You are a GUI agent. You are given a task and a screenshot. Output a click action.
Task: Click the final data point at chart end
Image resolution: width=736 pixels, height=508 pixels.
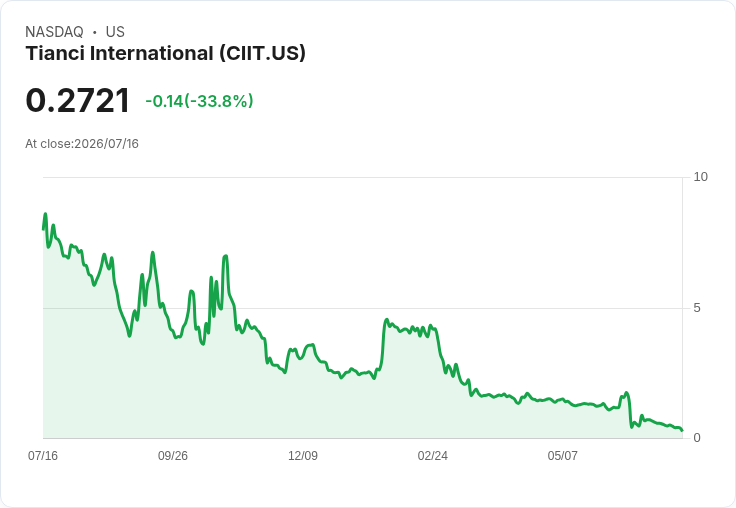click(x=682, y=430)
